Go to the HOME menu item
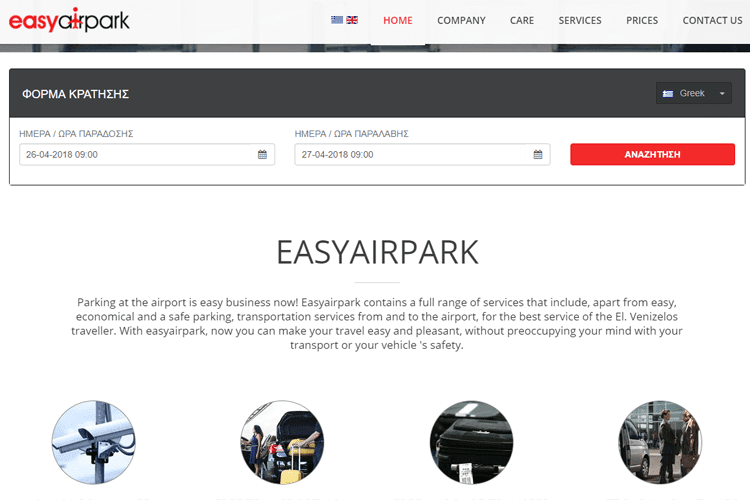750x500 pixels. [397, 21]
